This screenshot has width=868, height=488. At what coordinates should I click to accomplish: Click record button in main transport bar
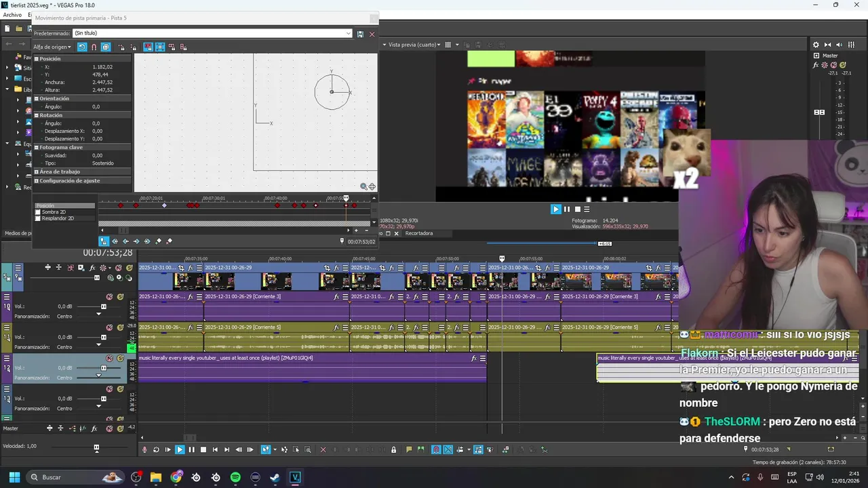point(144,449)
